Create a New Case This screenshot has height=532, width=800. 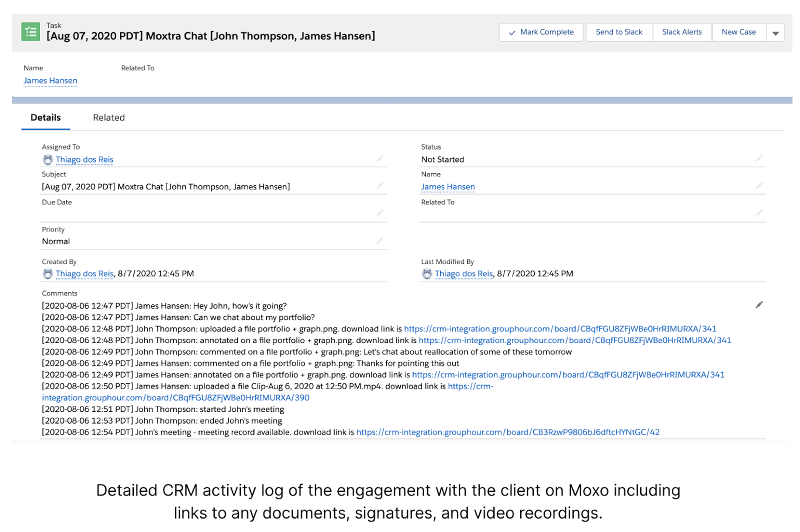738,32
